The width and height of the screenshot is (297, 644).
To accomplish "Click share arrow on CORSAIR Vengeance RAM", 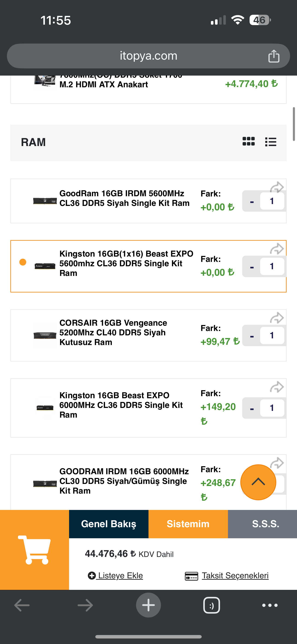I will 277,318.
